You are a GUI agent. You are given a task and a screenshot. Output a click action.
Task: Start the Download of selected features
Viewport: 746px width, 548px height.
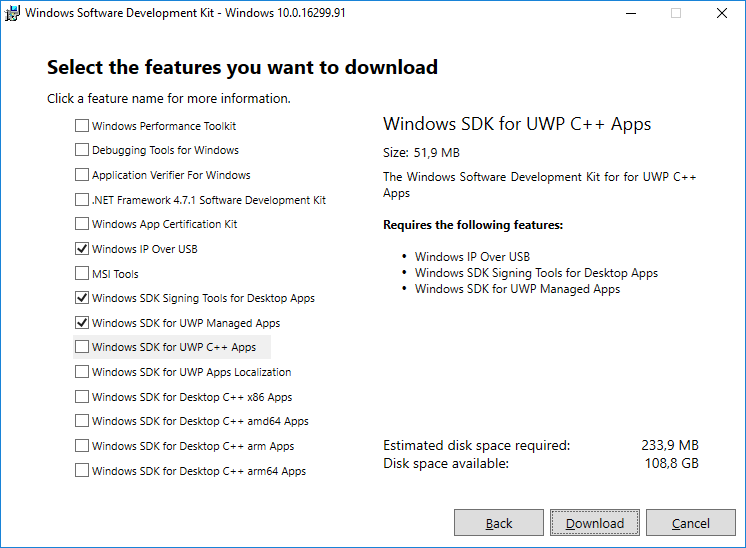coord(595,523)
